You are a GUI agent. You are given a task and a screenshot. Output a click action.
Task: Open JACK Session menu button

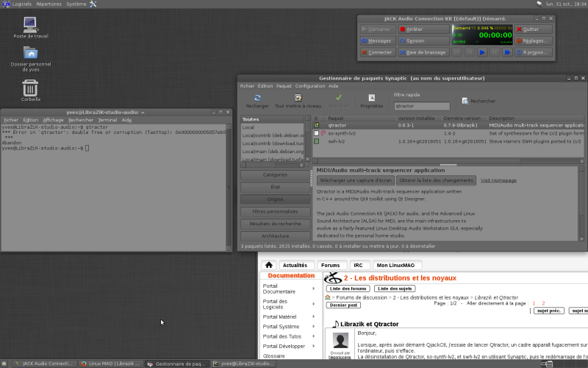[x=424, y=41]
